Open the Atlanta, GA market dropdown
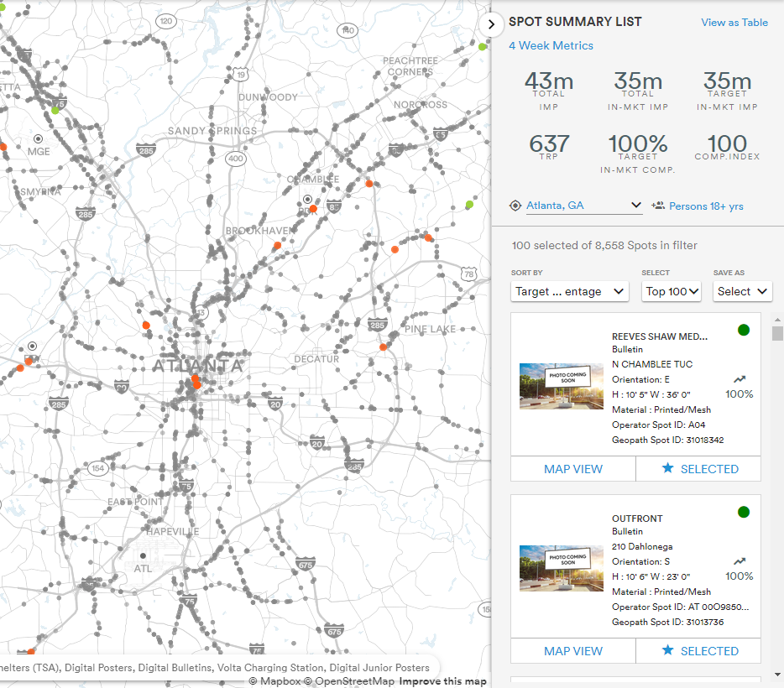784x688 pixels. 584,206
